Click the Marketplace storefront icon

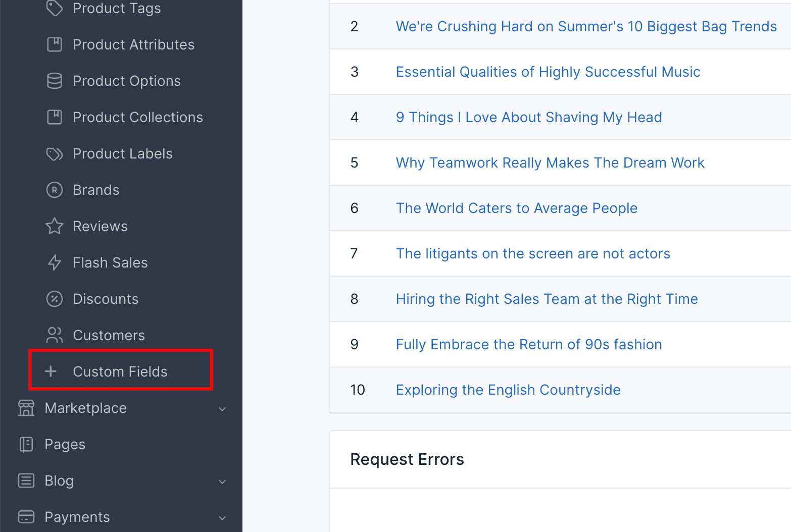pos(26,408)
